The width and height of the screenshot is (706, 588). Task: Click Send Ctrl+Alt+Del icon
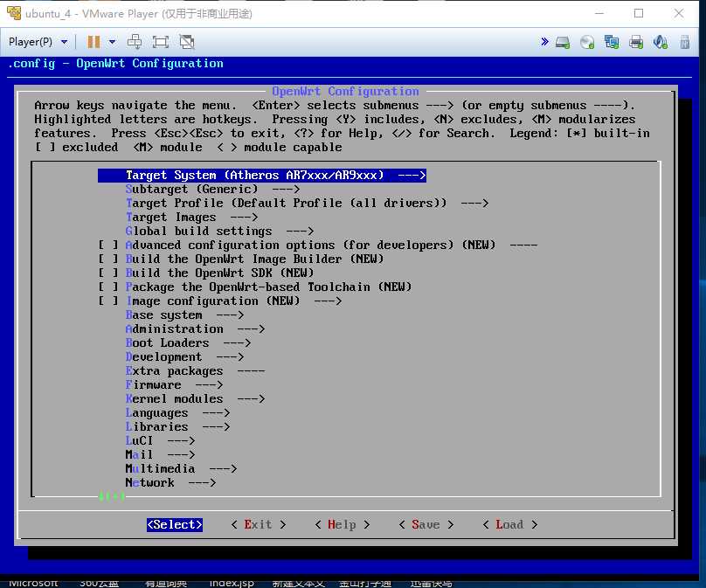[135, 42]
